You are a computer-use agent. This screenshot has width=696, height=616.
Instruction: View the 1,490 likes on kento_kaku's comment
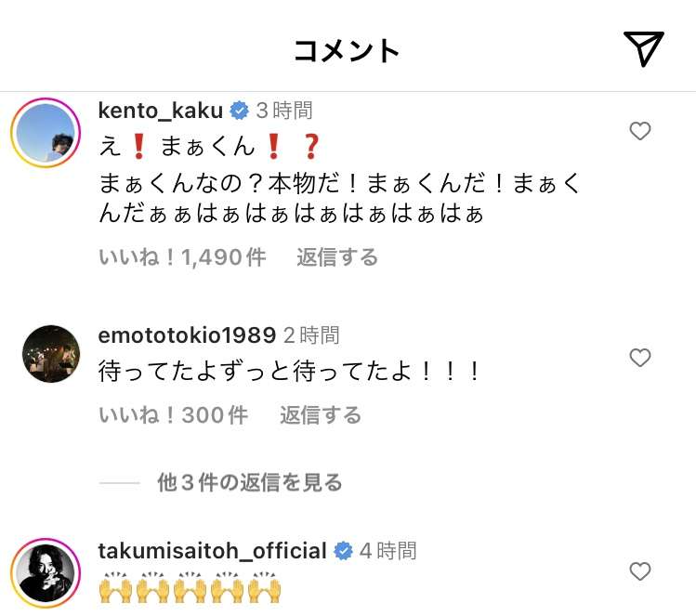(x=182, y=257)
